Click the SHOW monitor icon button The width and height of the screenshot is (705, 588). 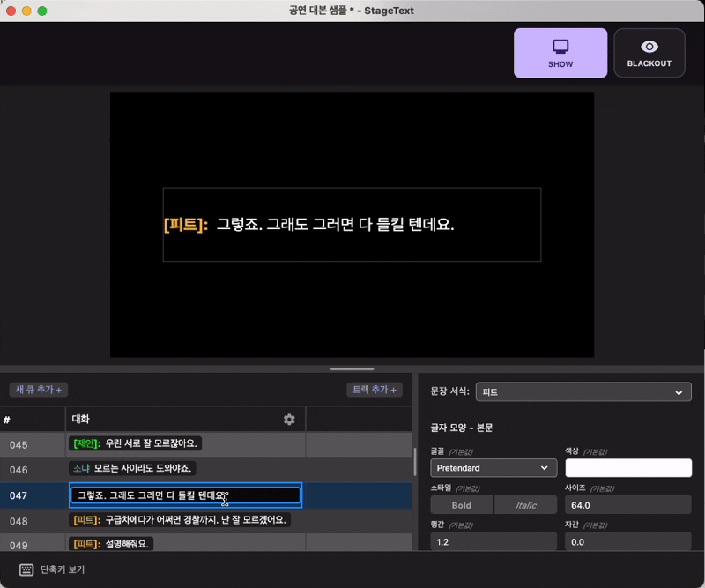pyautogui.click(x=560, y=53)
